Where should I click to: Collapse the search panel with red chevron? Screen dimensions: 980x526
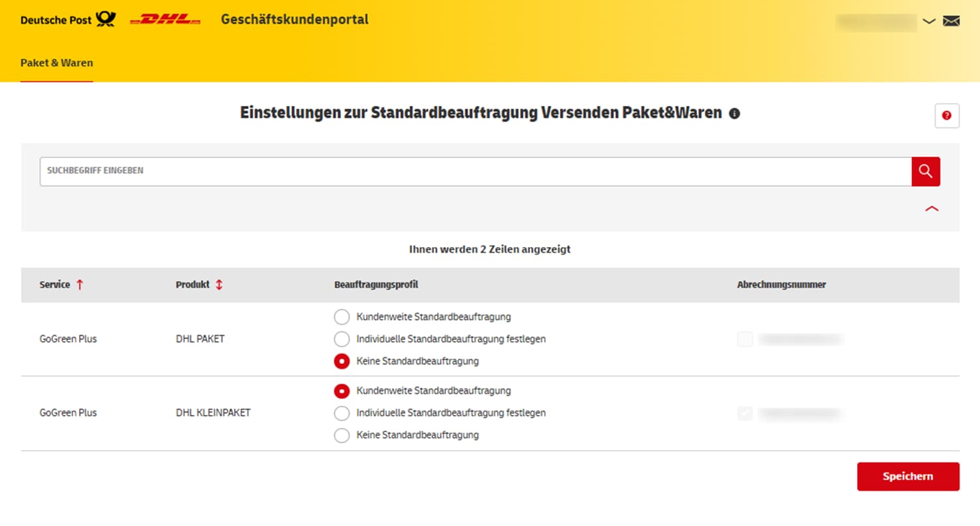click(932, 208)
